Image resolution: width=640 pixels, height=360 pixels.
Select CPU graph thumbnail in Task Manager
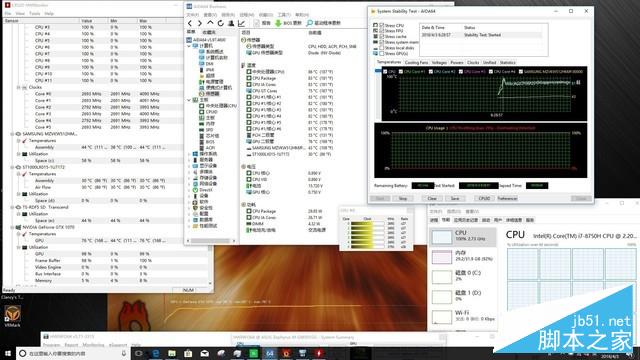tap(442, 237)
